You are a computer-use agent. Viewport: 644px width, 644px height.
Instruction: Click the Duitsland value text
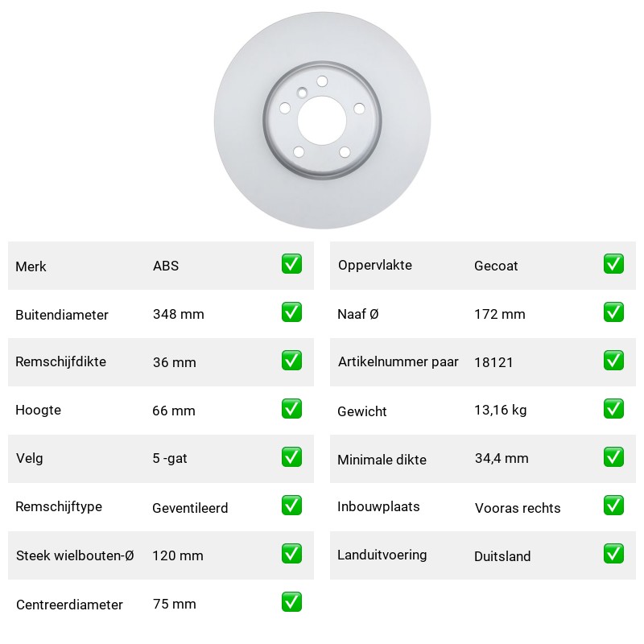click(x=502, y=556)
